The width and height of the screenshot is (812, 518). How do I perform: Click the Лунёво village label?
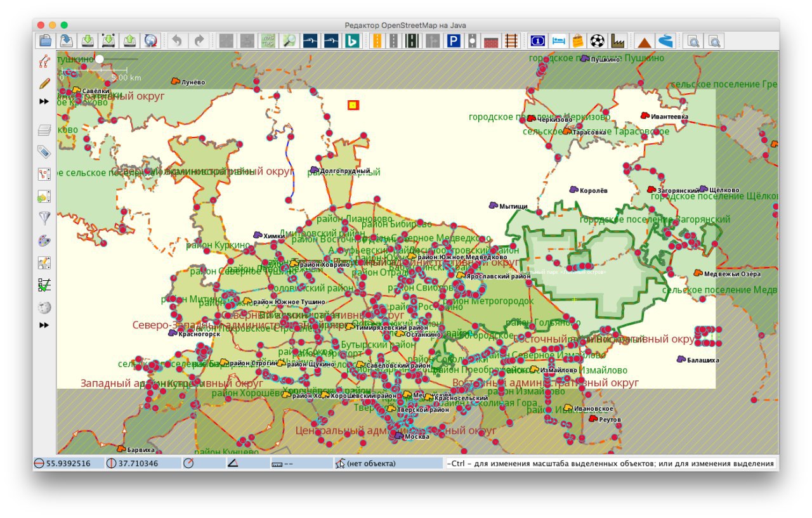point(193,82)
